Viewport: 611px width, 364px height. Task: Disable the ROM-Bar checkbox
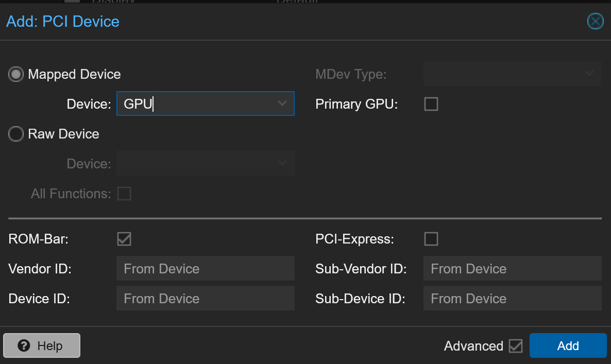tap(124, 239)
